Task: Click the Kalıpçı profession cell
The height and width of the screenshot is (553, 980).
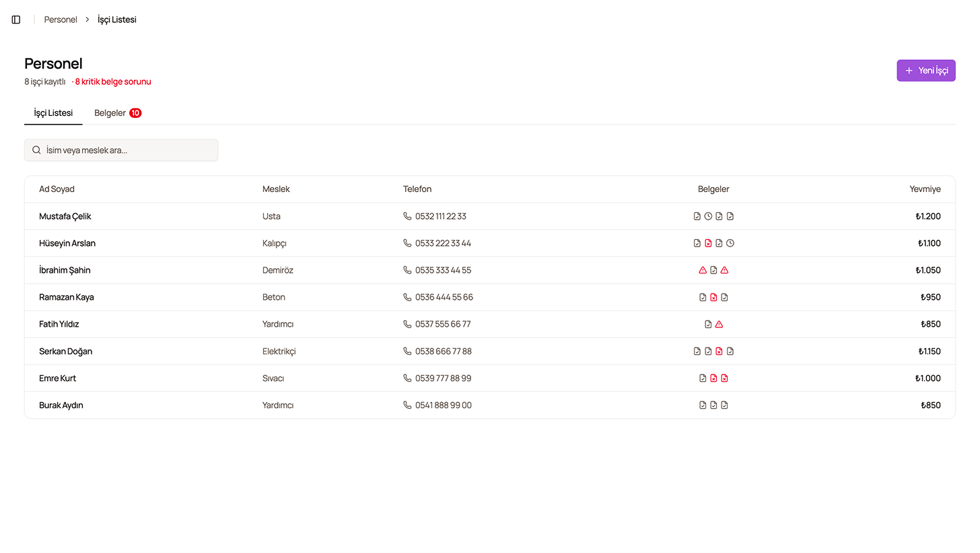Action: point(275,243)
